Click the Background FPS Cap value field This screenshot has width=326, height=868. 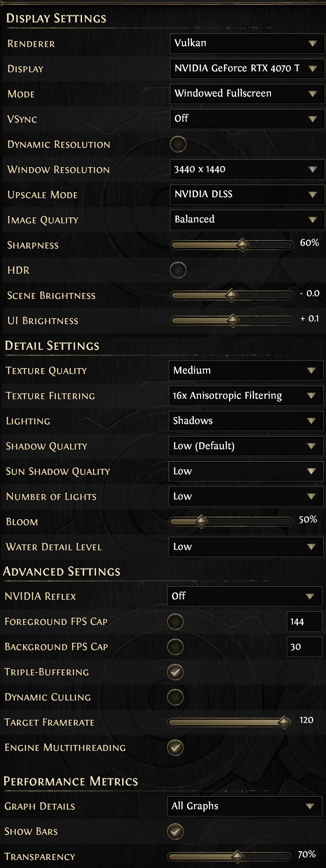[x=304, y=647]
